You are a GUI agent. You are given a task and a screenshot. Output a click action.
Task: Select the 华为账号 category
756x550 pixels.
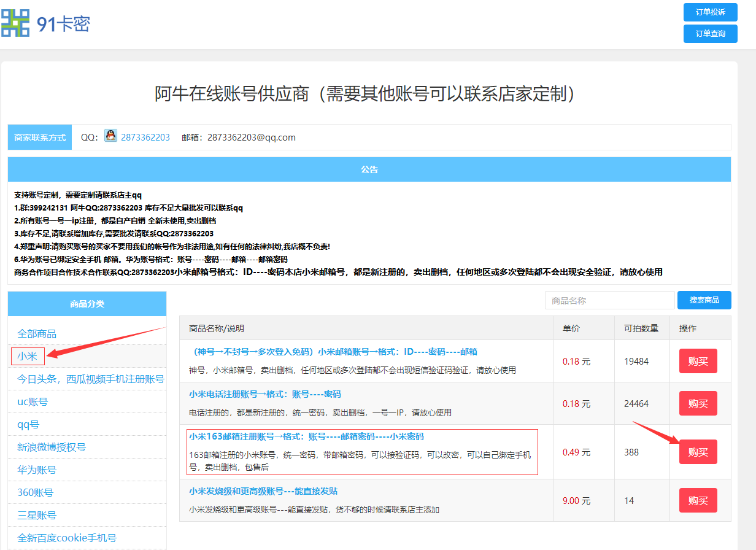click(37, 470)
